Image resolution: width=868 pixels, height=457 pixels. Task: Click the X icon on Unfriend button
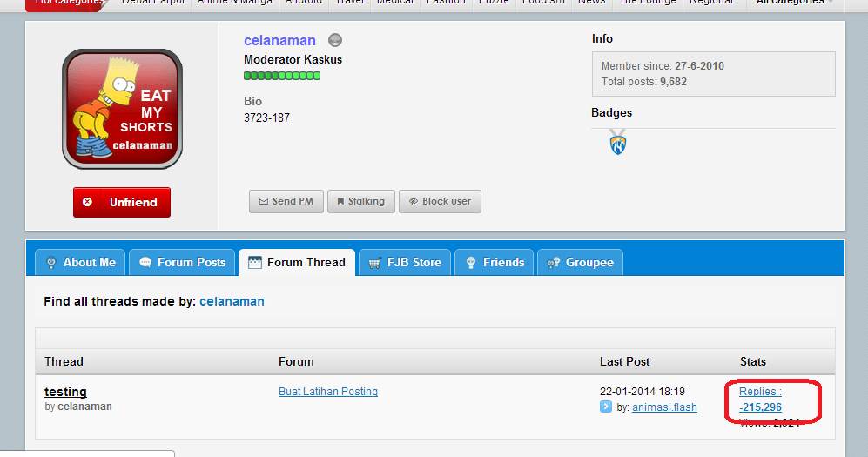click(x=87, y=202)
